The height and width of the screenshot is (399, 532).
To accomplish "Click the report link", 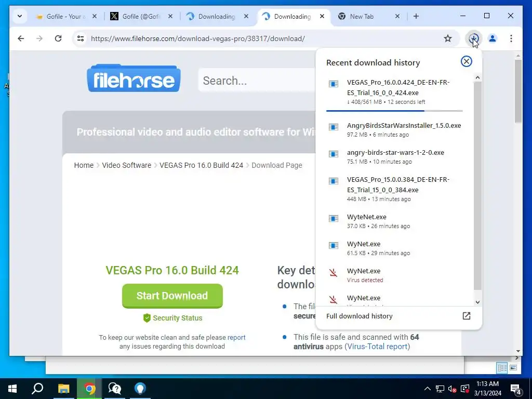I will 236,337.
